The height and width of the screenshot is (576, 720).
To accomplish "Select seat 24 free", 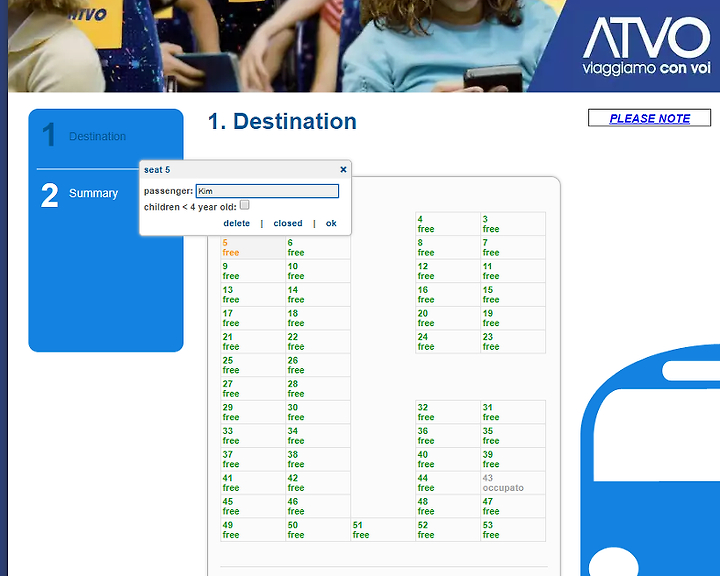I will point(448,342).
